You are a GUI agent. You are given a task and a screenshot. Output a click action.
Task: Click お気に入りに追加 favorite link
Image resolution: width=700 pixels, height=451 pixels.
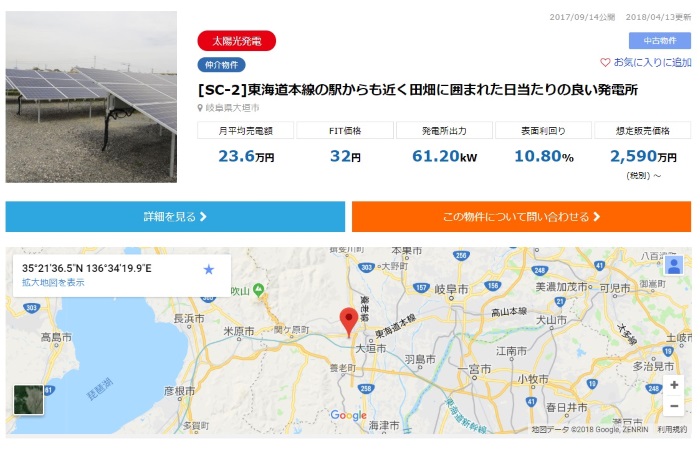tap(652, 63)
